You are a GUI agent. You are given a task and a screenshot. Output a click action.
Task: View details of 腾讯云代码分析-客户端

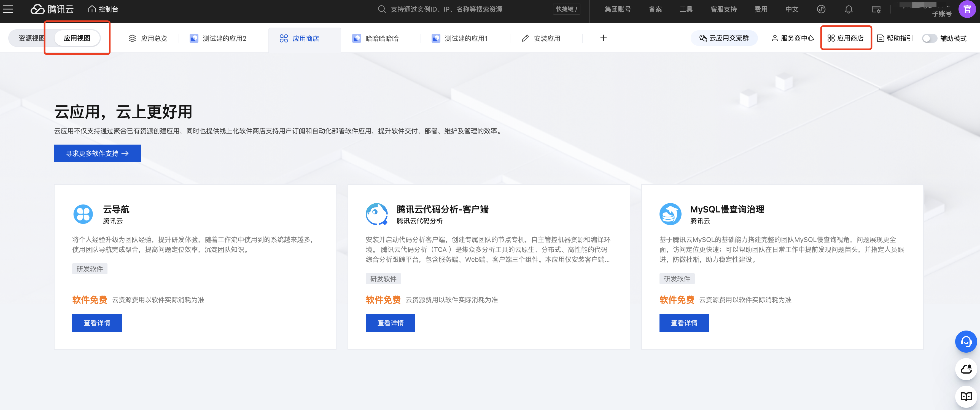(390, 323)
